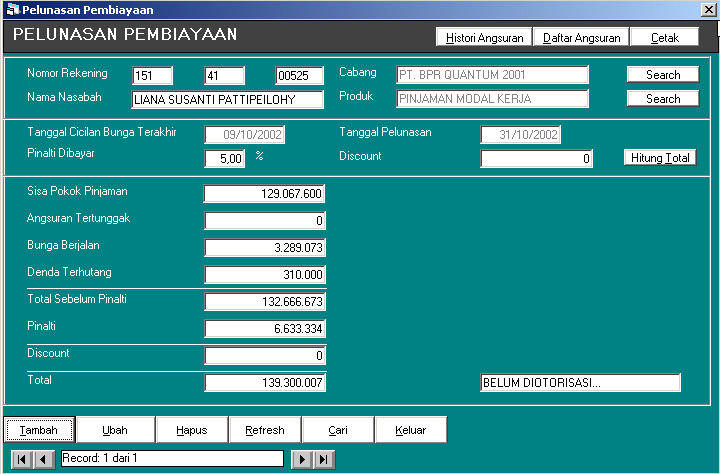Click the Pelunasan Pembiayaan title bar app icon
Image resolution: width=720 pixels, height=474 pixels.
click(x=13, y=10)
